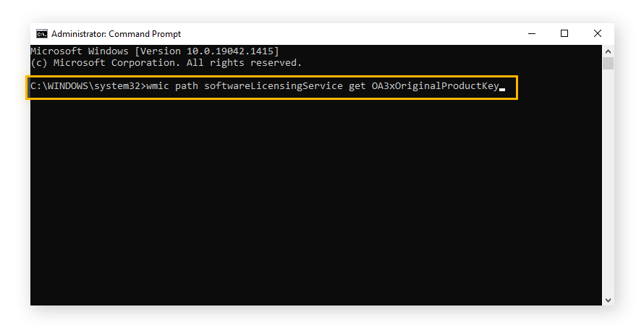Click the Command Prompt system menu icon
644x333 pixels.
click(42, 34)
